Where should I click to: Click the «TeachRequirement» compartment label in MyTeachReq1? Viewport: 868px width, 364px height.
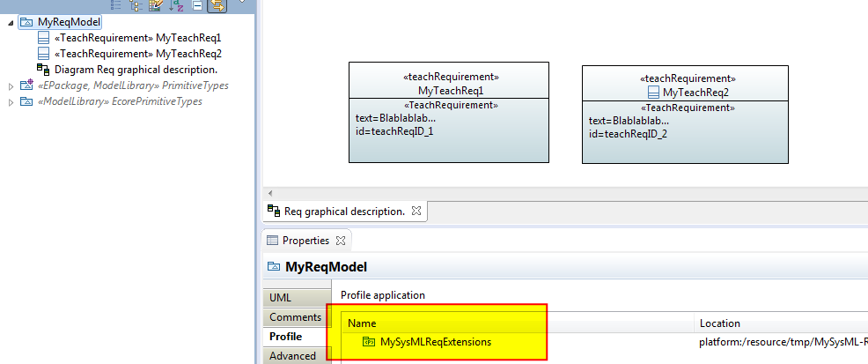451,105
